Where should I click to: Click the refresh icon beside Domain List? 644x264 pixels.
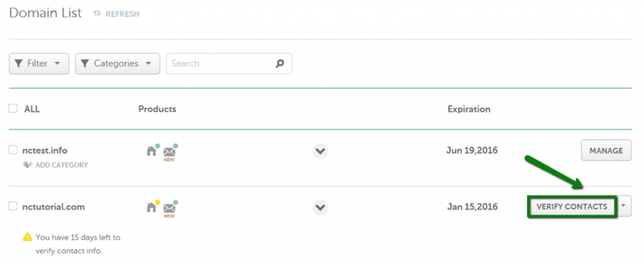97,14
